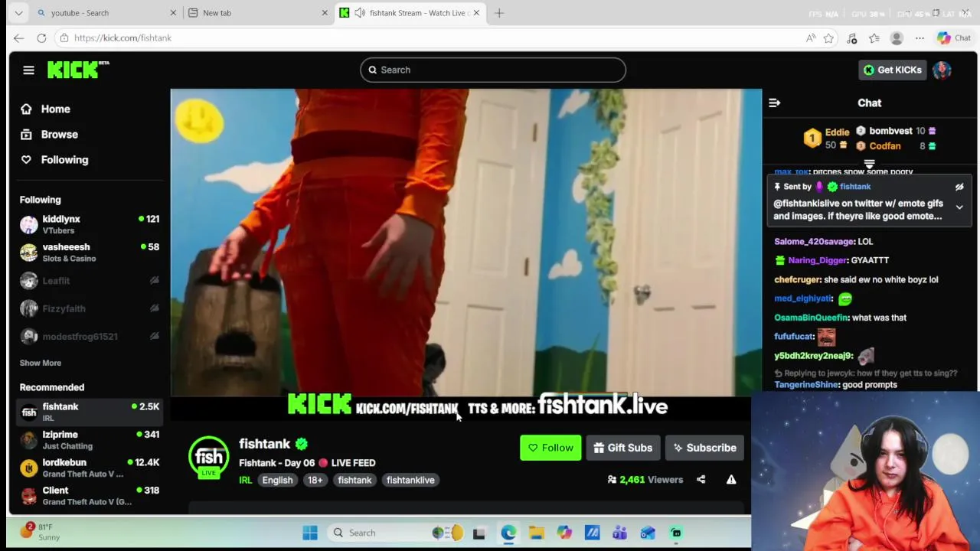Click the fishtank tag

(354, 480)
